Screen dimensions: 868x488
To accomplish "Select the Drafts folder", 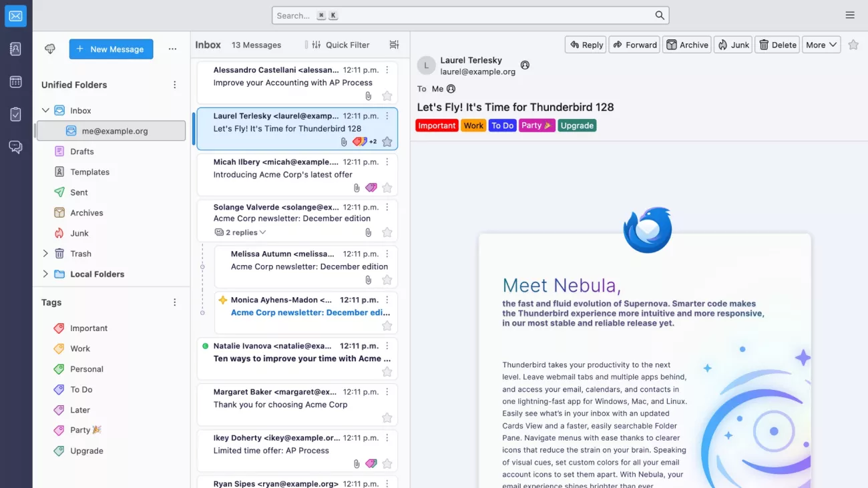I will pos(82,152).
